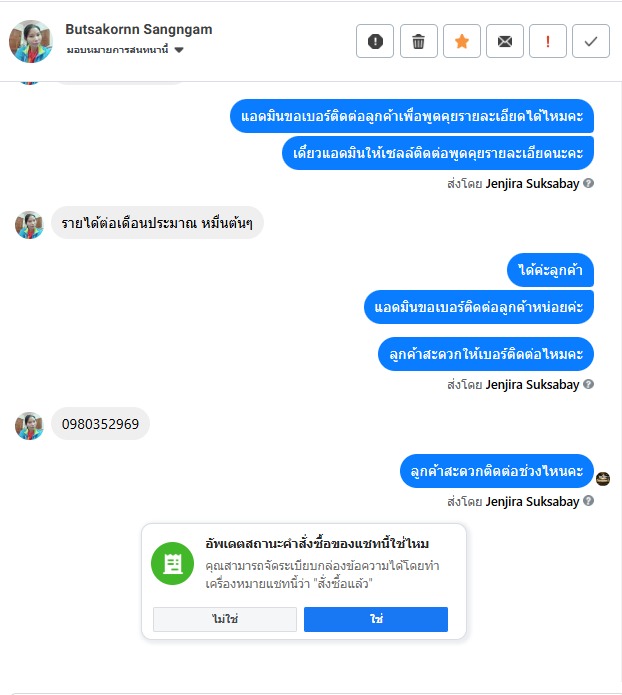Viewport: 622px width, 695px height.
Task: Click the Butsakornn Sangngam name link
Action: coord(139,29)
